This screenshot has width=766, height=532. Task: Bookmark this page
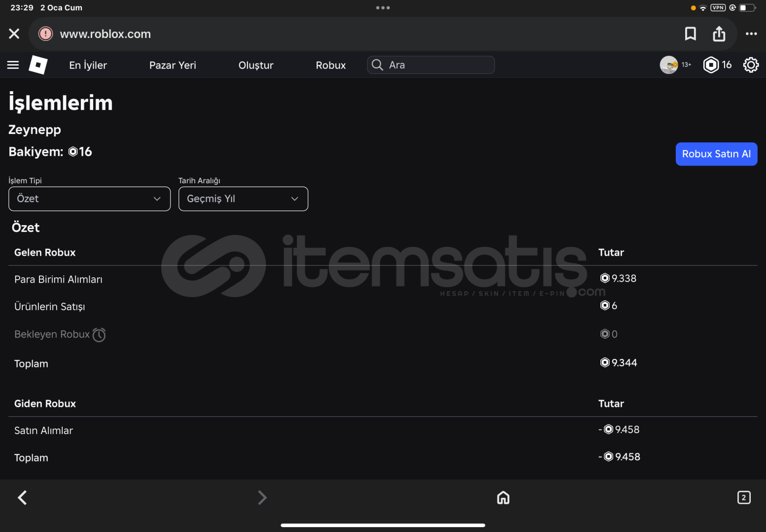pyautogui.click(x=691, y=33)
